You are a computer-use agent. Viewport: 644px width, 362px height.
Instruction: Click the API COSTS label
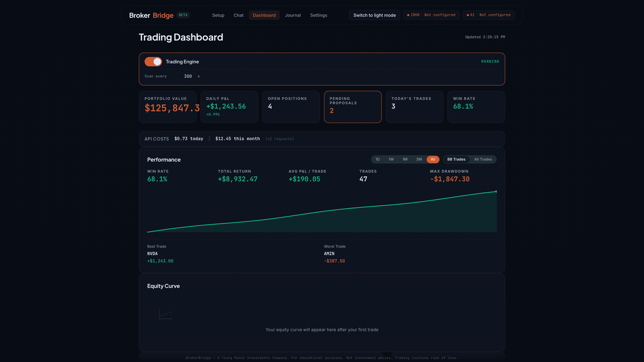tap(157, 139)
